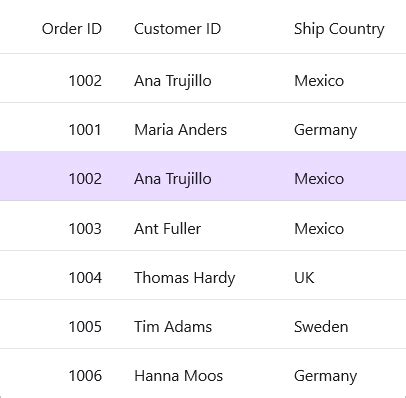Click the Sweden ship country cell

coord(321,327)
